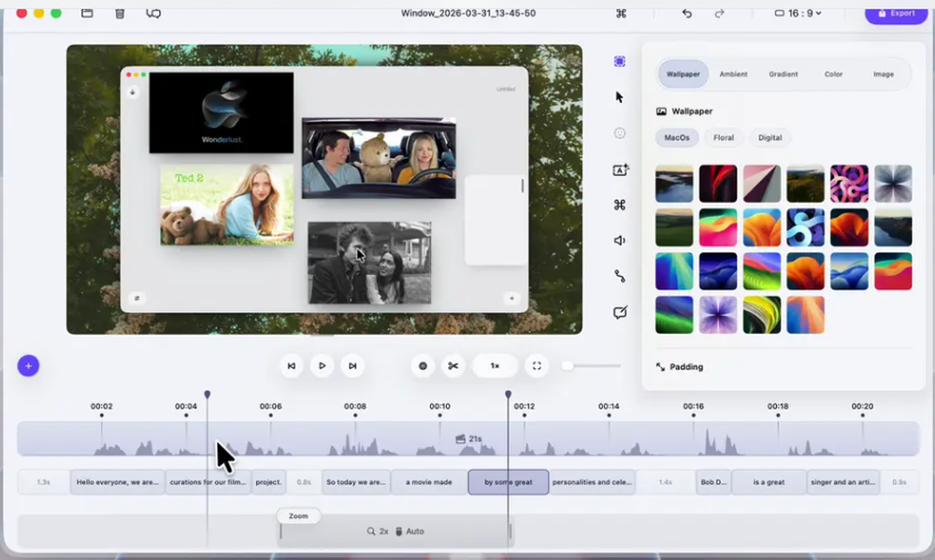This screenshot has width=935, height=560.
Task: Select the MacOs wallpaper category
Action: pyautogui.click(x=677, y=137)
